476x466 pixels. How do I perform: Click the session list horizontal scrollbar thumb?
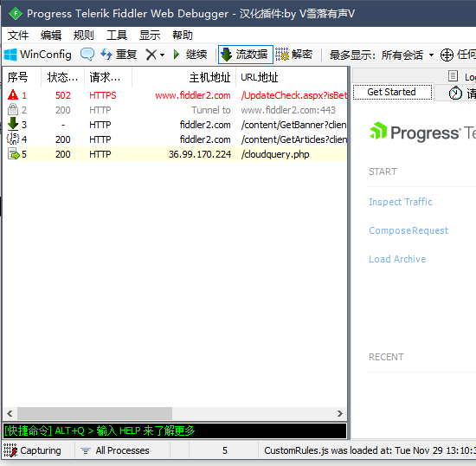pos(94,413)
